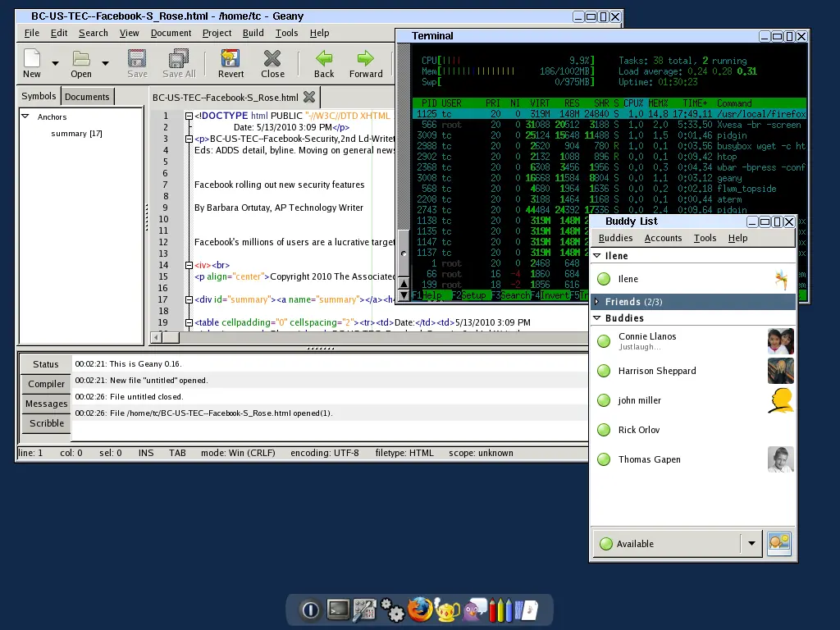This screenshot has width=840, height=630.
Task: Open Geany's View menu
Action: click(129, 33)
